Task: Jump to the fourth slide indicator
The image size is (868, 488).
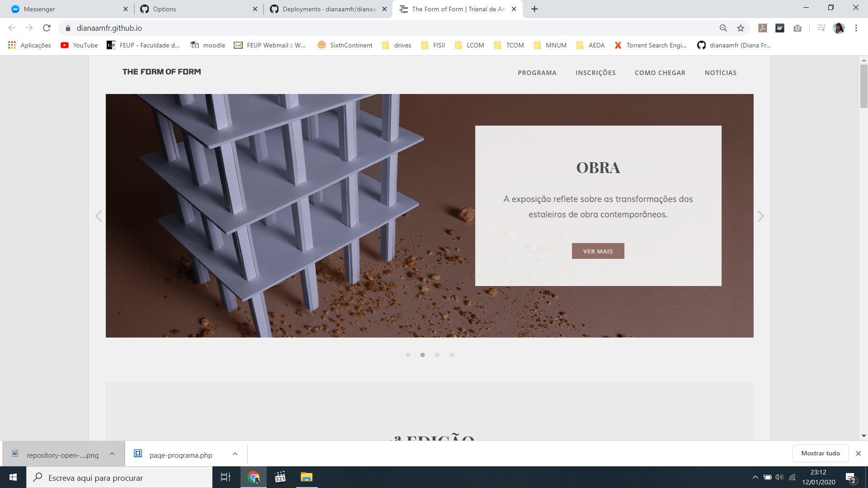Action: tap(452, 355)
